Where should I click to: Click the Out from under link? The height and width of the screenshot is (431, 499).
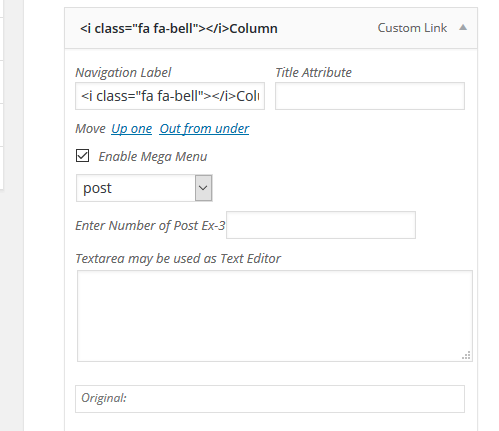point(204,129)
